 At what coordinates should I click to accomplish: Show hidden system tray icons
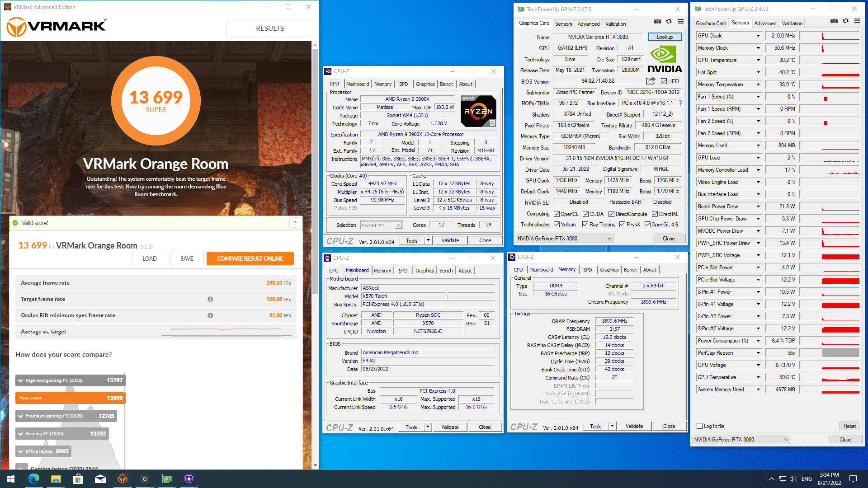tap(771, 479)
